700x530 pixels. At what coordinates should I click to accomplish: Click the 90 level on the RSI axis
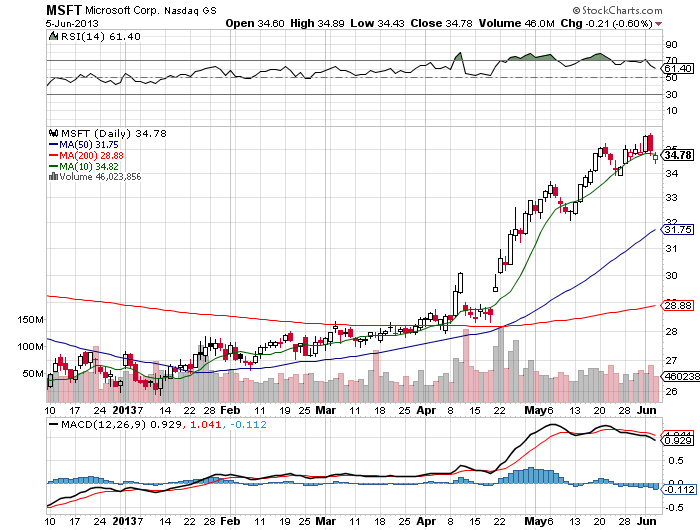click(671, 44)
